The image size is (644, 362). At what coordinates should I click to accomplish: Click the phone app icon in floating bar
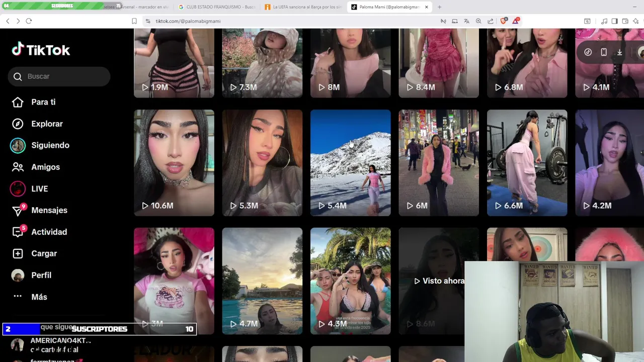click(604, 52)
